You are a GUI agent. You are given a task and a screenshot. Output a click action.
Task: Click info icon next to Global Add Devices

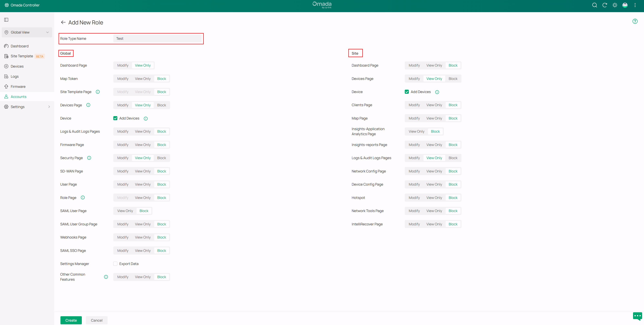click(146, 118)
